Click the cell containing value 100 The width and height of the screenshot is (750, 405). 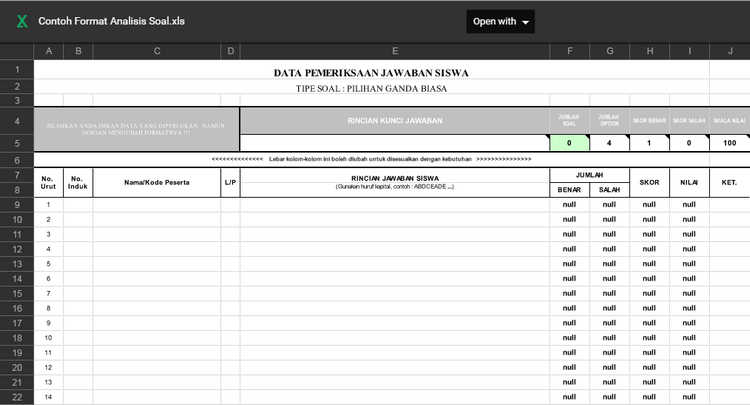(729, 143)
